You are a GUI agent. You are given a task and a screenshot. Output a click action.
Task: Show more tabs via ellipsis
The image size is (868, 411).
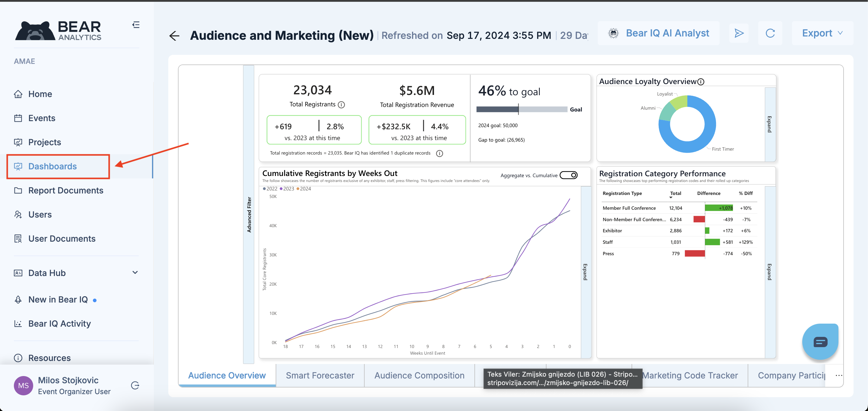[839, 375]
